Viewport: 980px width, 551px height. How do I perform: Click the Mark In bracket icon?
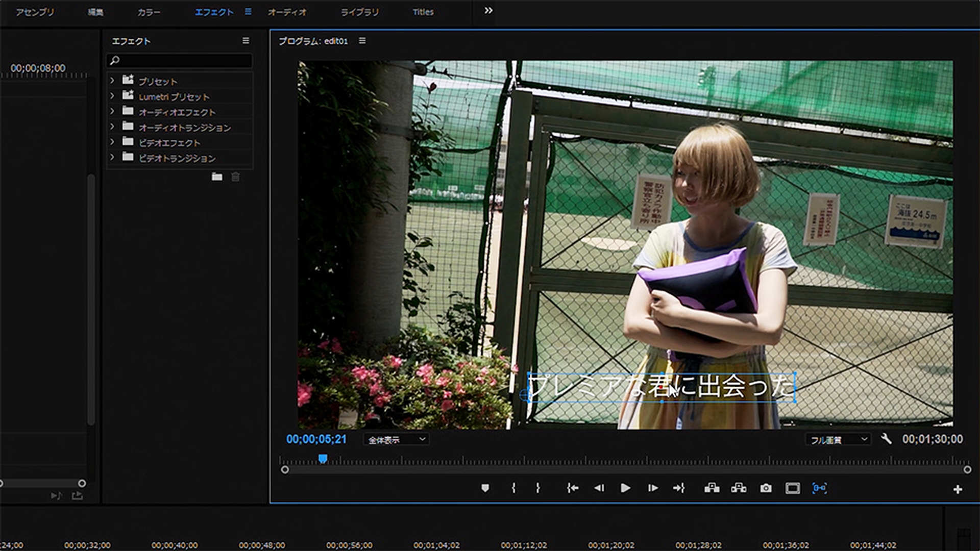click(513, 488)
